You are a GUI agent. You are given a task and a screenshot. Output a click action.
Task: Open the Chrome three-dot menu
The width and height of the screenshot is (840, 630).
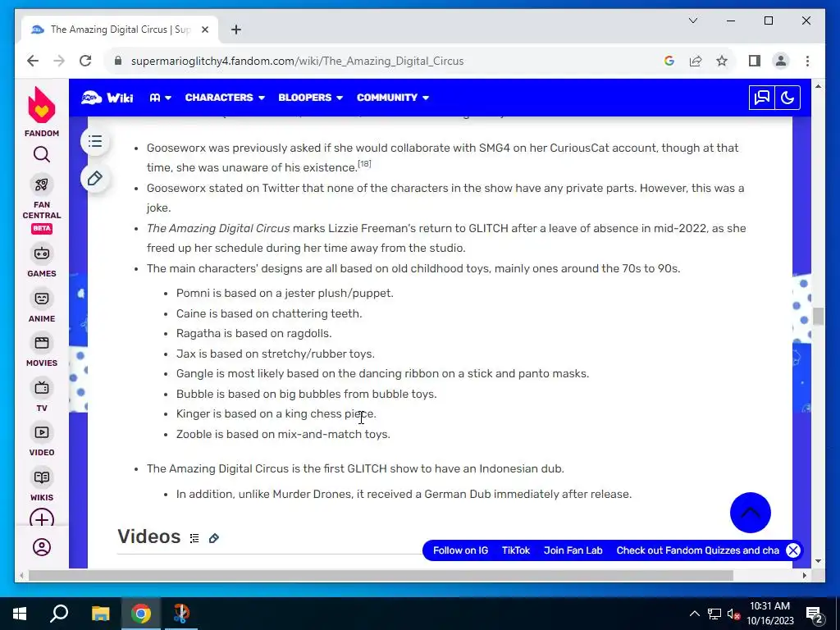point(807,61)
